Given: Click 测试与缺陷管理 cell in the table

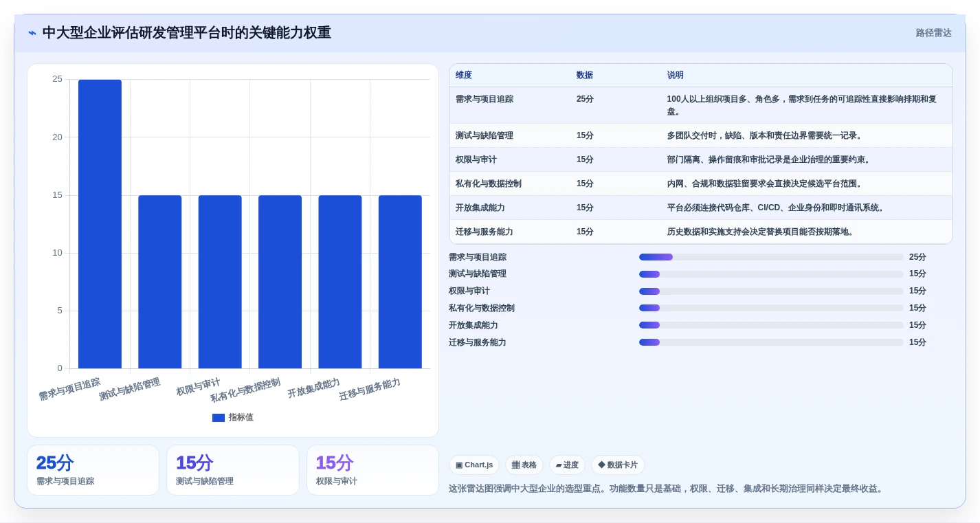Looking at the screenshot, I should click(485, 136).
